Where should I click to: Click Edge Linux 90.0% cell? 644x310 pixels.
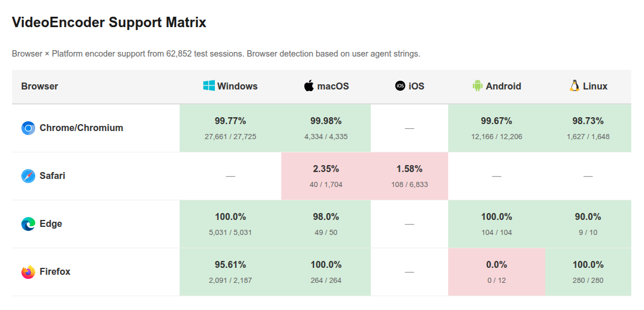pyautogui.click(x=587, y=224)
